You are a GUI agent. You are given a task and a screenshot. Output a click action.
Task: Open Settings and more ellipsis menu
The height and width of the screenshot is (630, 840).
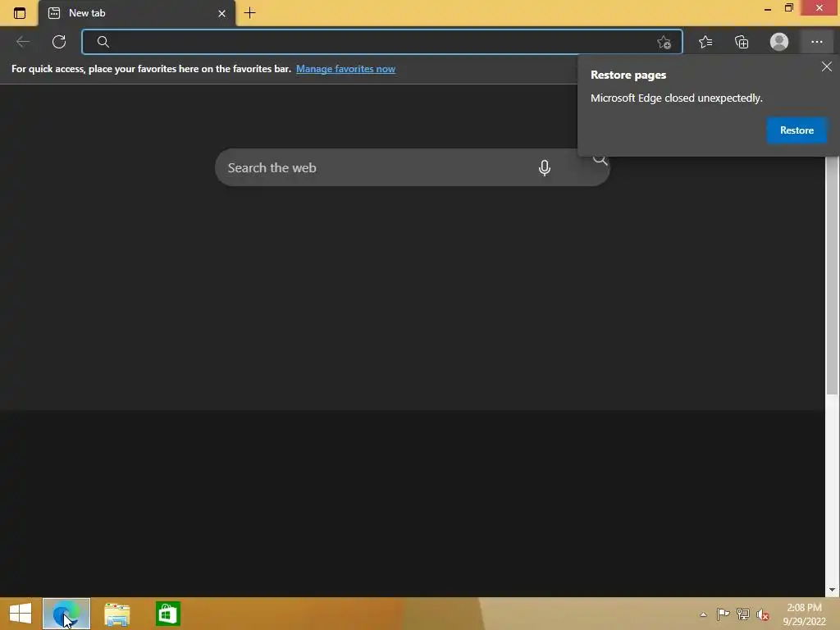pyautogui.click(x=816, y=42)
